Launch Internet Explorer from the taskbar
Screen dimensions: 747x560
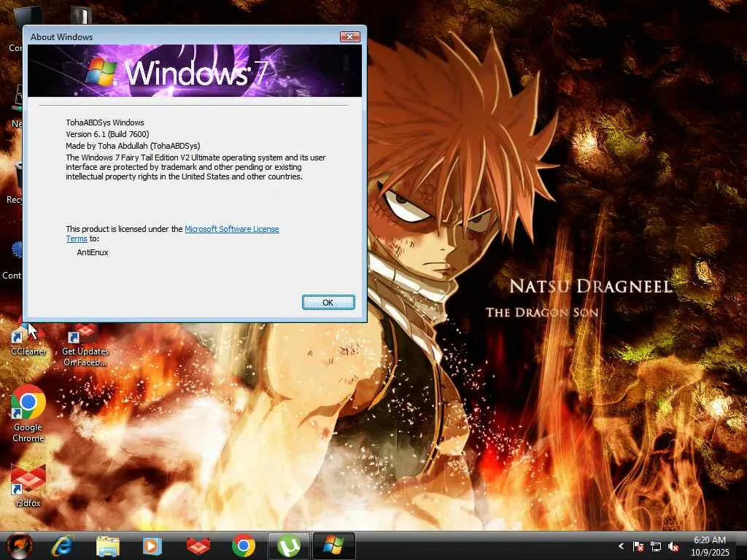(63, 545)
